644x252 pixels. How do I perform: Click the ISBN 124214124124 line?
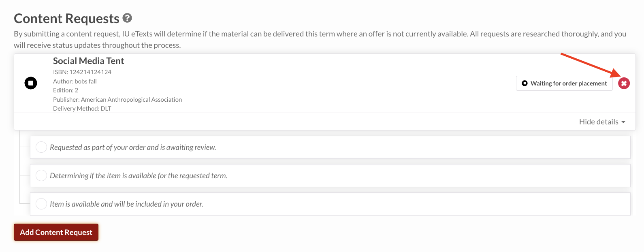click(82, 72)
